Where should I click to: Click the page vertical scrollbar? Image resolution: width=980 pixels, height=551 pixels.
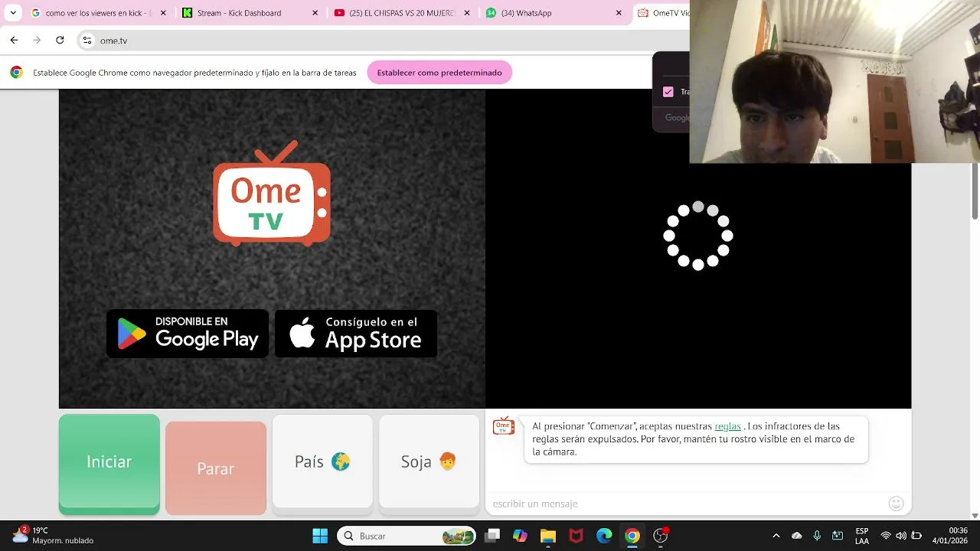[975, 191]
